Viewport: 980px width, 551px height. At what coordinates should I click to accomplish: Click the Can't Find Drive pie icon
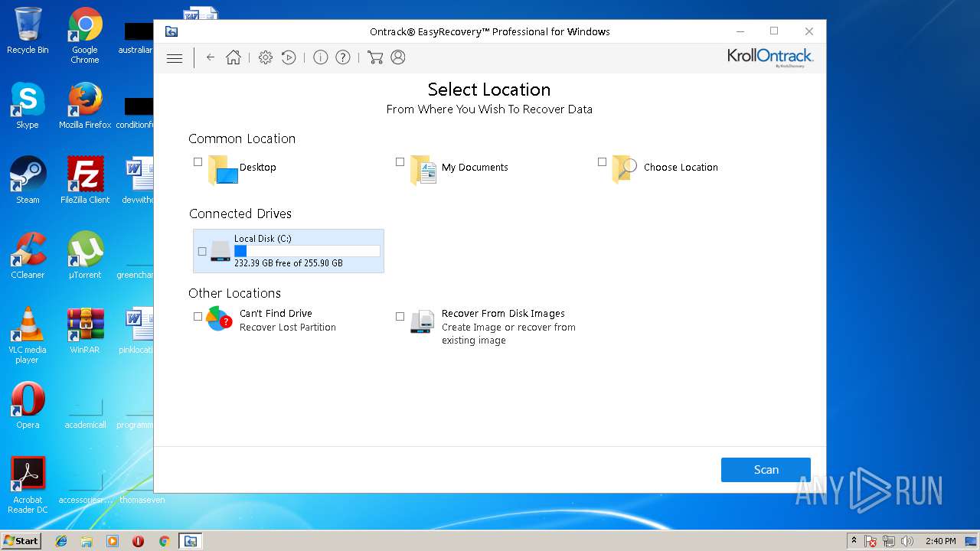(219, 318)
